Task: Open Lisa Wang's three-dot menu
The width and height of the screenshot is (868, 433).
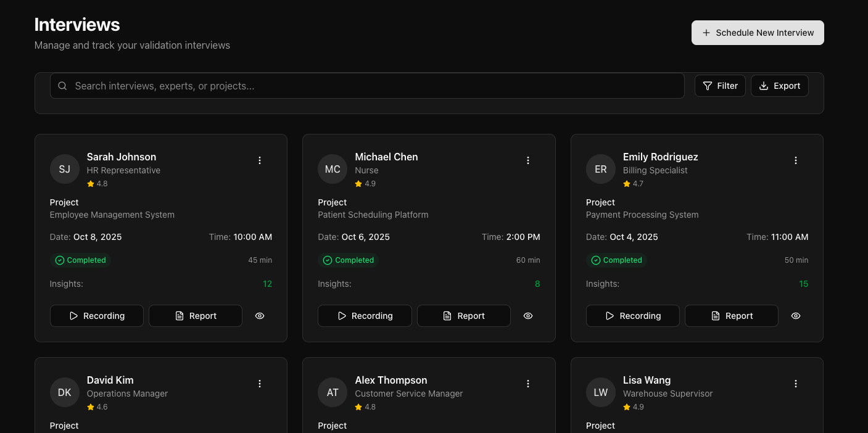Action: (796, 384)
